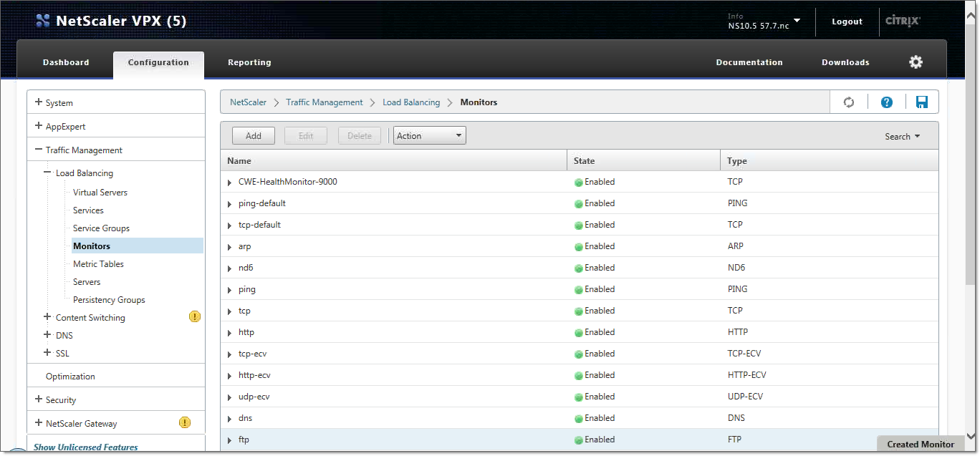
Task: Select the tcp-ecv monitor name
Action: (x=253, y=354)
